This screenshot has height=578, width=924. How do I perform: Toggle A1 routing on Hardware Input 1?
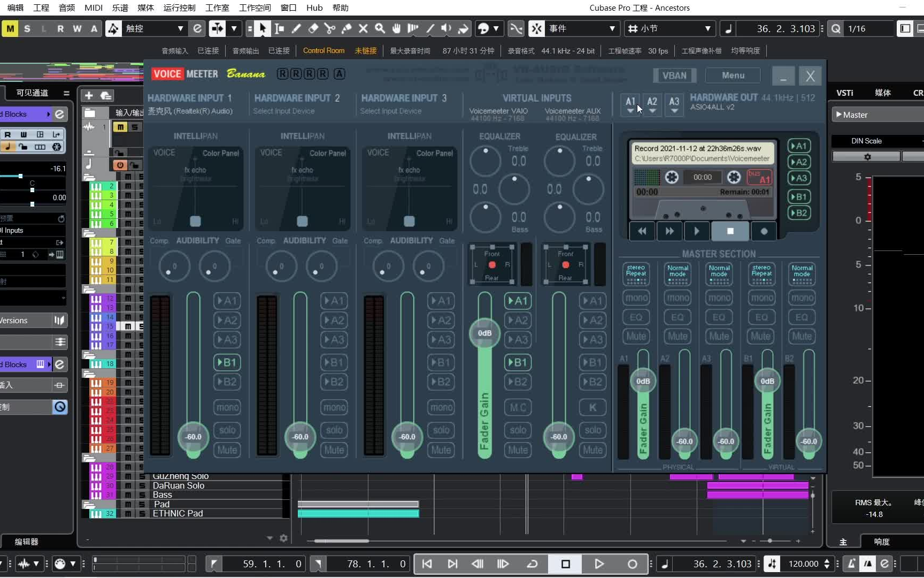point(227,301)
